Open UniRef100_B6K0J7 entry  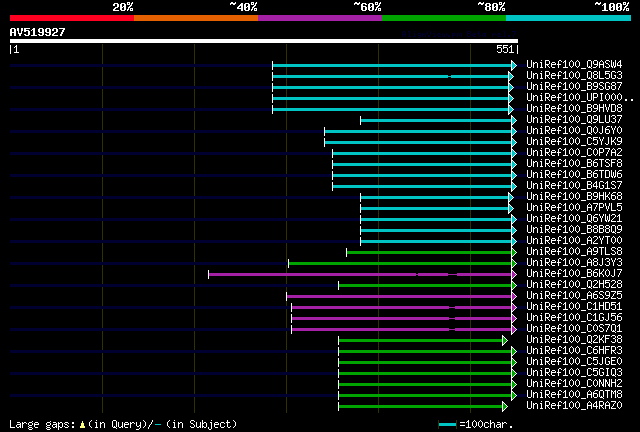574,274
